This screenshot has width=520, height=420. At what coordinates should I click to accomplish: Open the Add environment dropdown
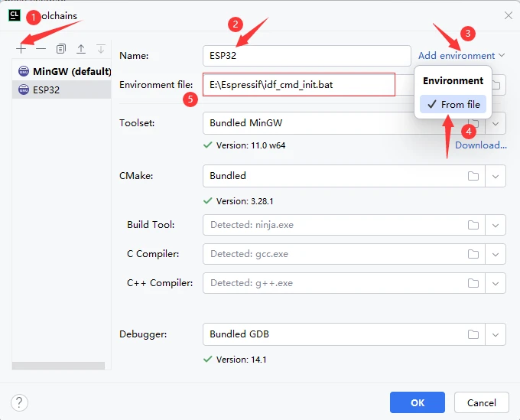[x=462, y=56]
